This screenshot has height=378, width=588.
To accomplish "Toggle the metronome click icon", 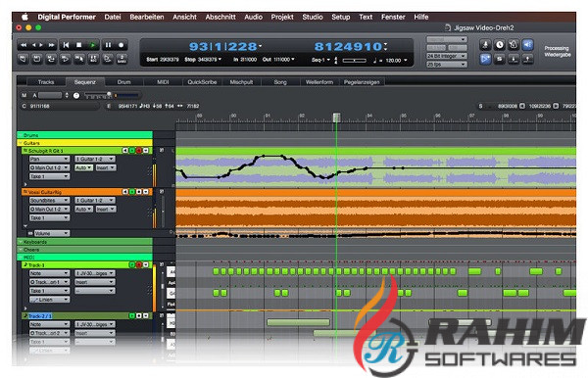I will click(x=514, y=45).
